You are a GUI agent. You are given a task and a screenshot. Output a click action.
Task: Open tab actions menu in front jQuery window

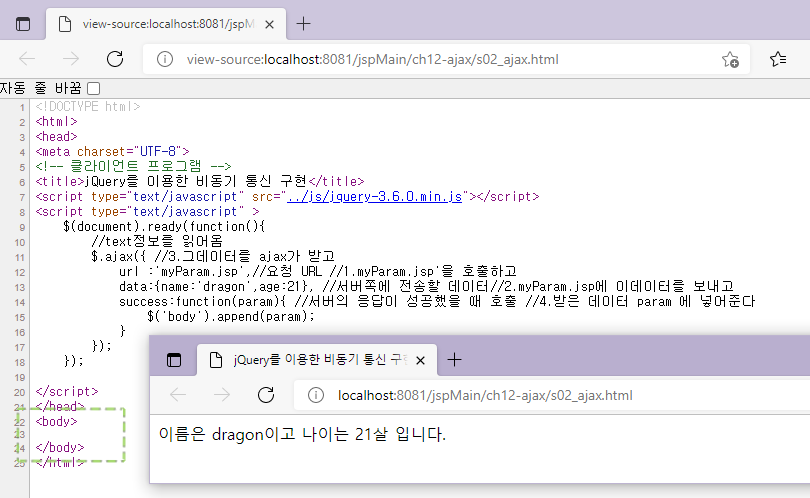(174, 360)
